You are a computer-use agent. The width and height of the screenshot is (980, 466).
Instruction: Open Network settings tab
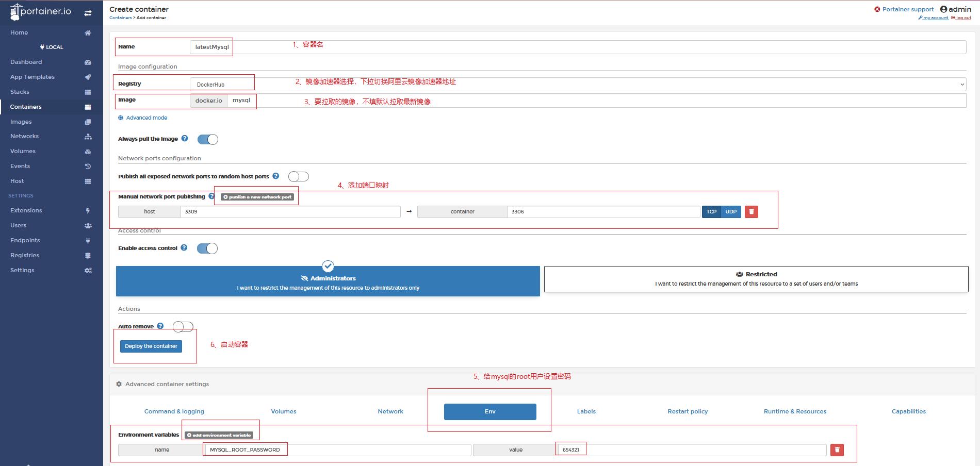click(390, 411)
